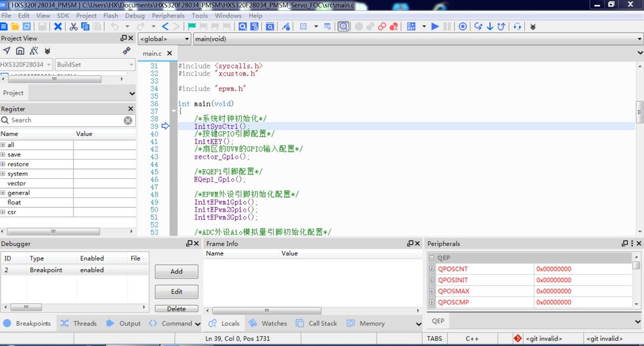Open the Peripherals menu
Viewport: 644px width, 346px height.
click(x=168, y=16)
